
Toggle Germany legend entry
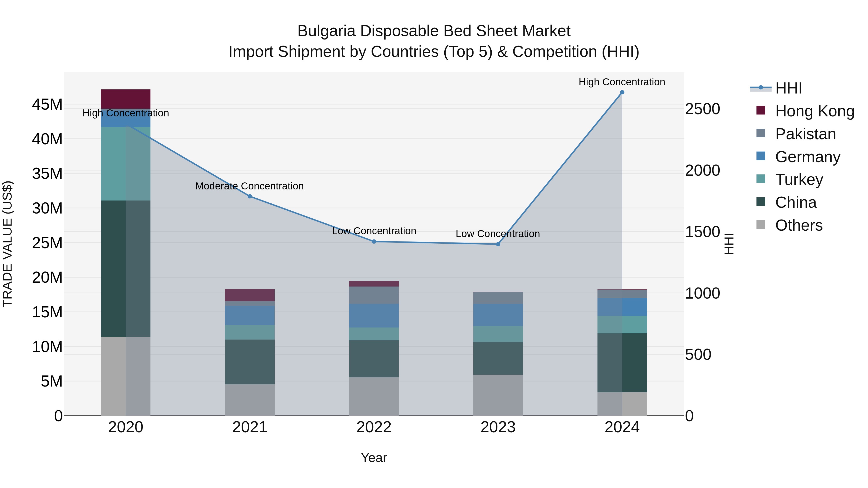pos(799,157)
